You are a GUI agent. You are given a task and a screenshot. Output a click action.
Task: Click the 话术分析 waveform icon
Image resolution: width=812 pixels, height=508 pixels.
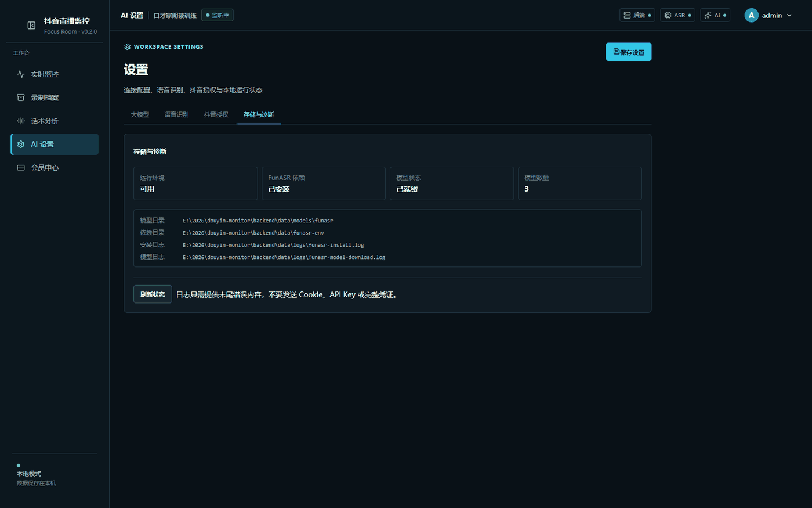(x=21, y=121)
